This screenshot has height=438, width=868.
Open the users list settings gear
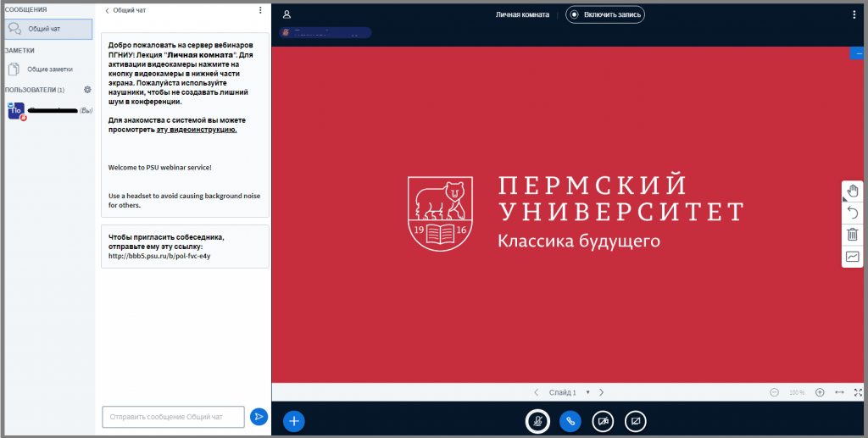click(87, 90)
